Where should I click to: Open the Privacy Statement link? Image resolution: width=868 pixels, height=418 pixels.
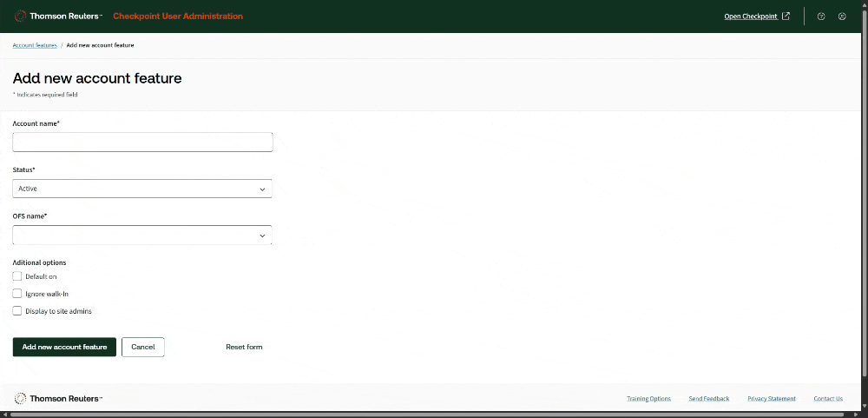coord(772,399)
